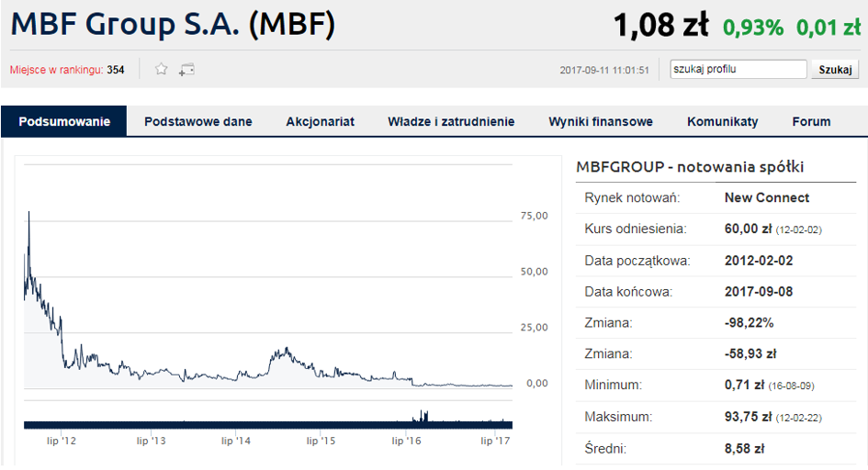The height and width of the screenshot is (470, 868).
Task: Select minimum value 0,71 zł
Action: tap(745, 385)
